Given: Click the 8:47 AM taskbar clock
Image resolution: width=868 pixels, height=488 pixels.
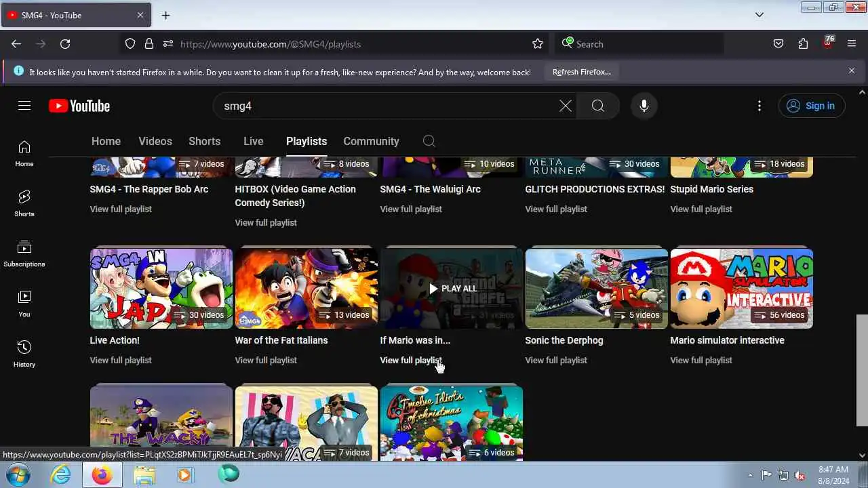Looking at the screenshot, I should (833, 474).
